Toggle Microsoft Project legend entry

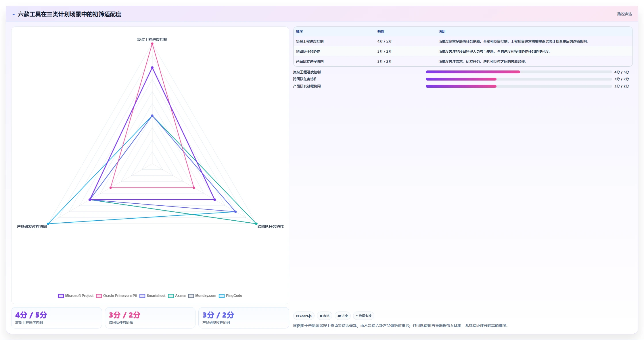point(76,296)
